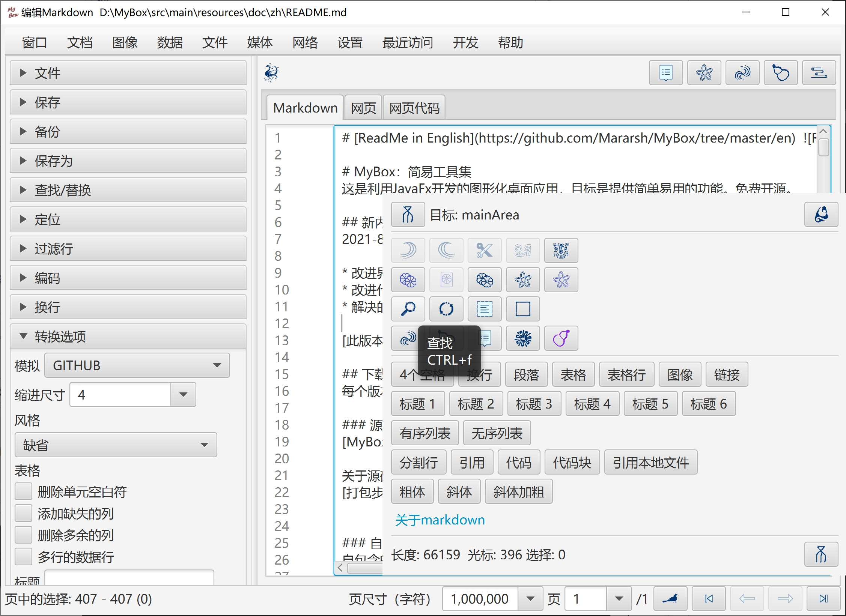Click the 引用本地文件 button
The image size is (846, 616).
(x=651, y=462)
